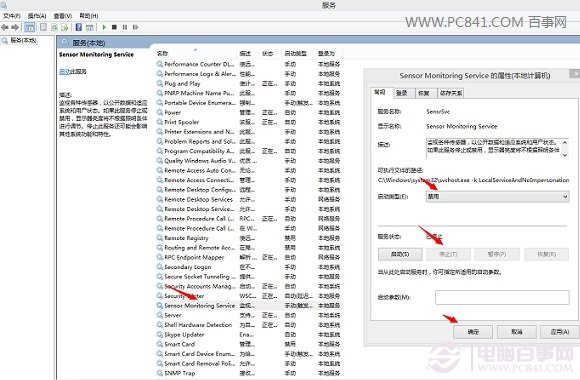Select 服务(本地) in the left tree
Viewport: 580px width, 380px height.
pyautogui.click(x=23, y=40)
